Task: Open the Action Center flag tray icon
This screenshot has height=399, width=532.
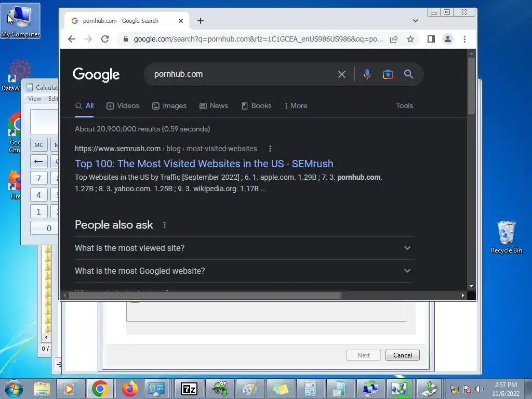Action: (467, 389)
